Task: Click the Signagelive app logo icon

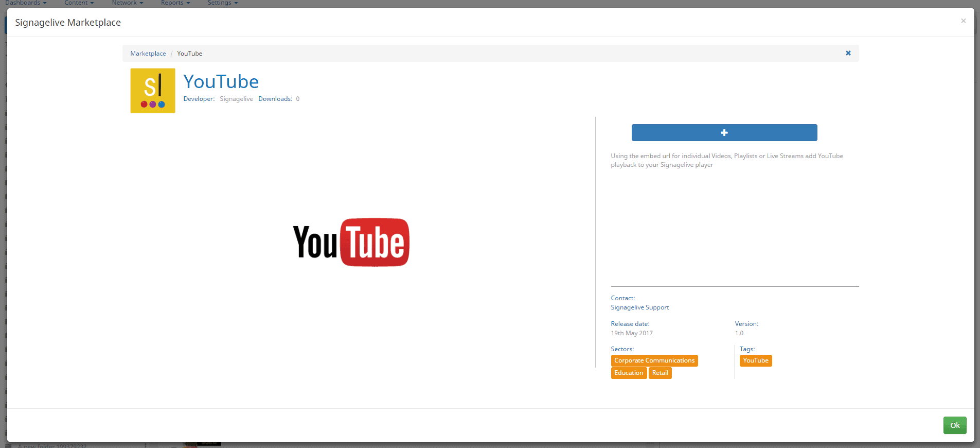Action: click(x=153, y=91)
